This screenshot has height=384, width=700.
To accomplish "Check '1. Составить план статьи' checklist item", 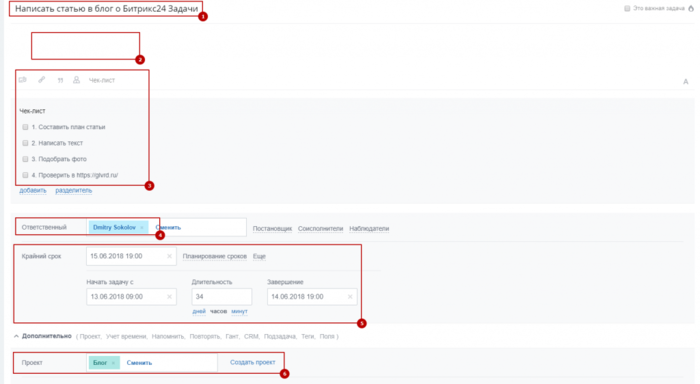I will [x=25, y=127].
